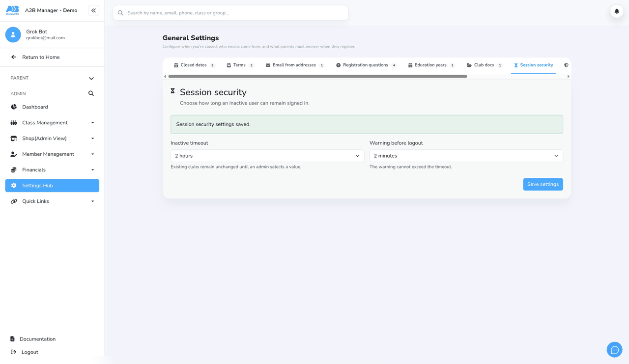The image size is (629, 364).
Task: Click the Financials coins icon
Action: tap(14, 170)
